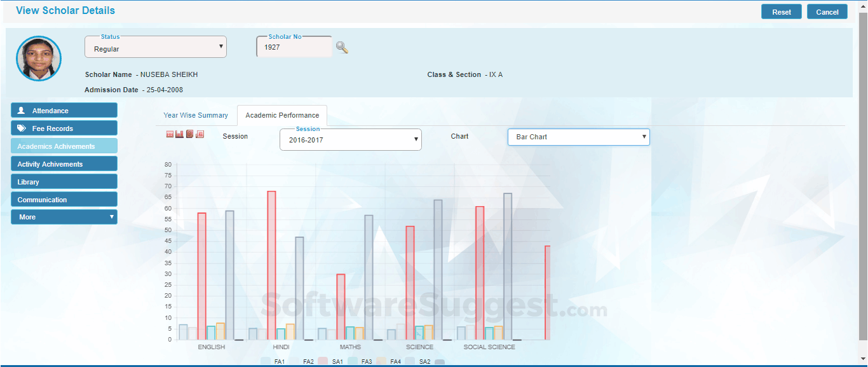Open the Chart type dropdown showing Bar Chart

(578, 137)
